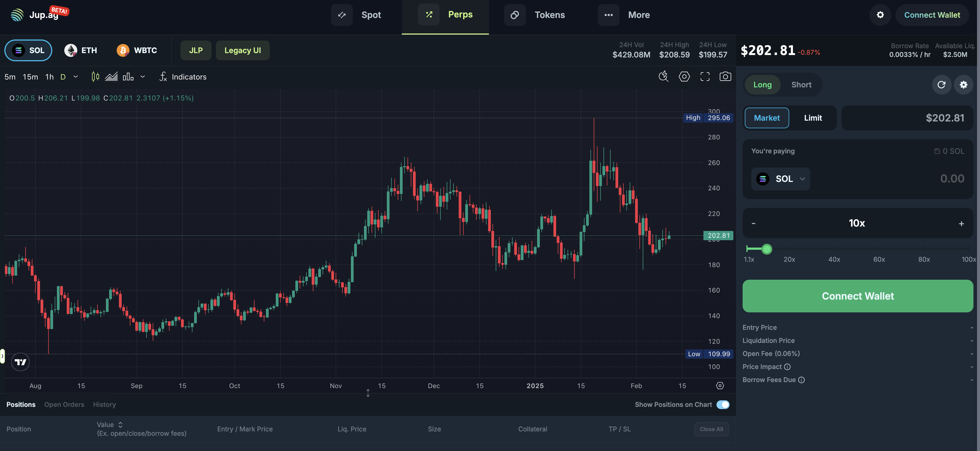Screen dimensions: 980x451
Task: Click Connect Wallet in header
Action: 932,15
